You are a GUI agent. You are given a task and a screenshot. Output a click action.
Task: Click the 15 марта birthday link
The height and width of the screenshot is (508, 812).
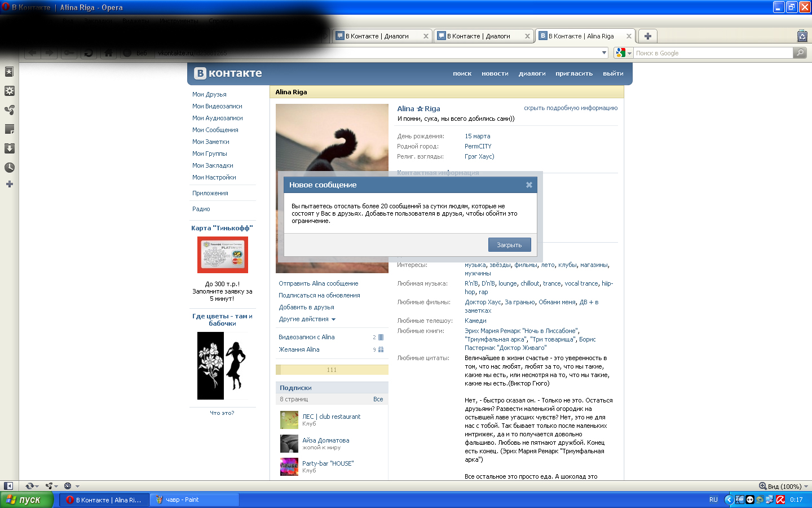(x=477, y=136)
